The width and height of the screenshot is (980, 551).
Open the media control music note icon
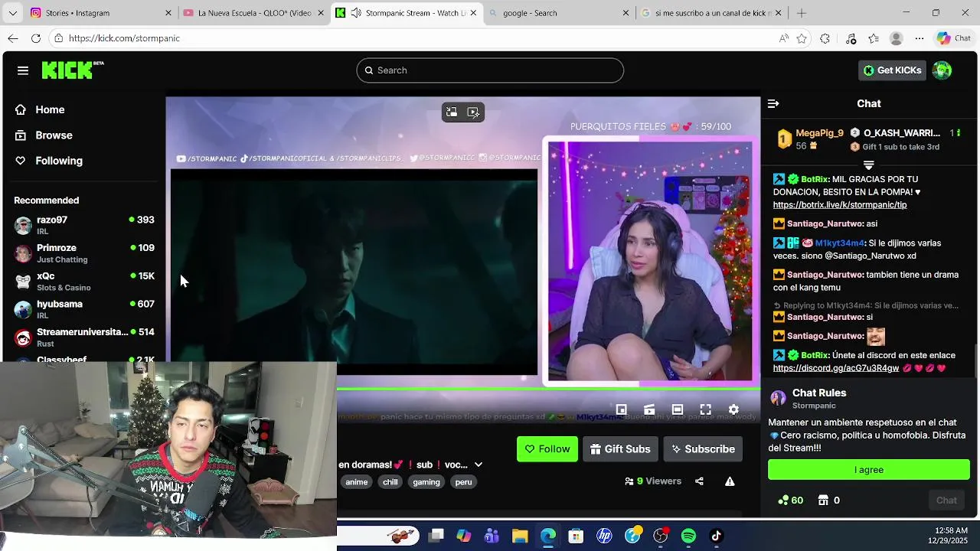pos(851,38)
